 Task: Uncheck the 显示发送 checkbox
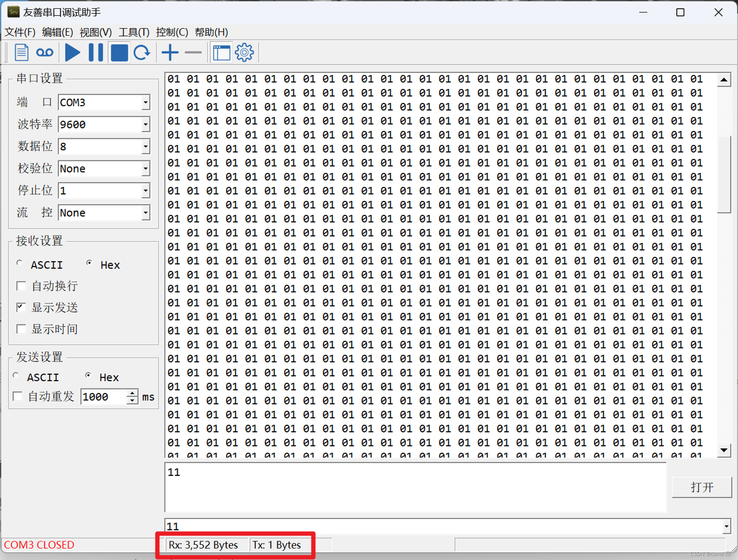pos(21,308)
